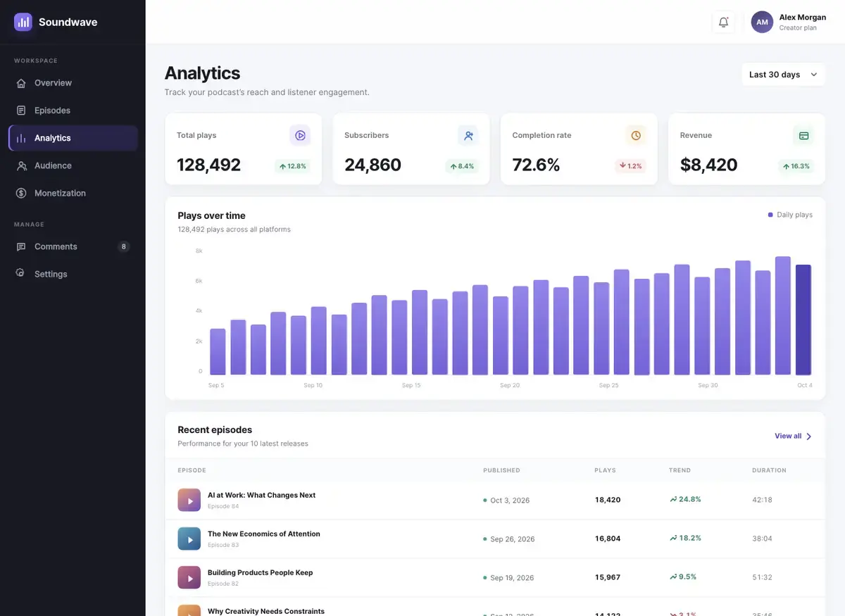Open Settings in sidebar
The image size is (845, 616).
73,274
